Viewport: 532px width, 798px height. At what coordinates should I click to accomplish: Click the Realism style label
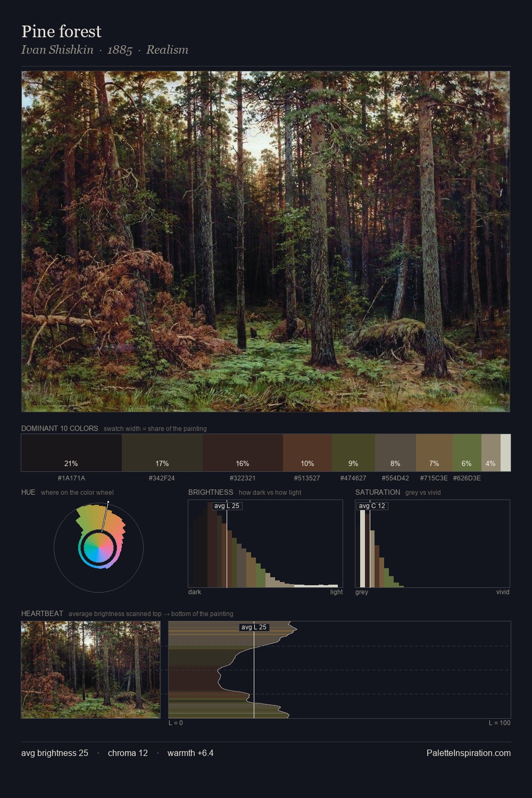click(167, 50)
